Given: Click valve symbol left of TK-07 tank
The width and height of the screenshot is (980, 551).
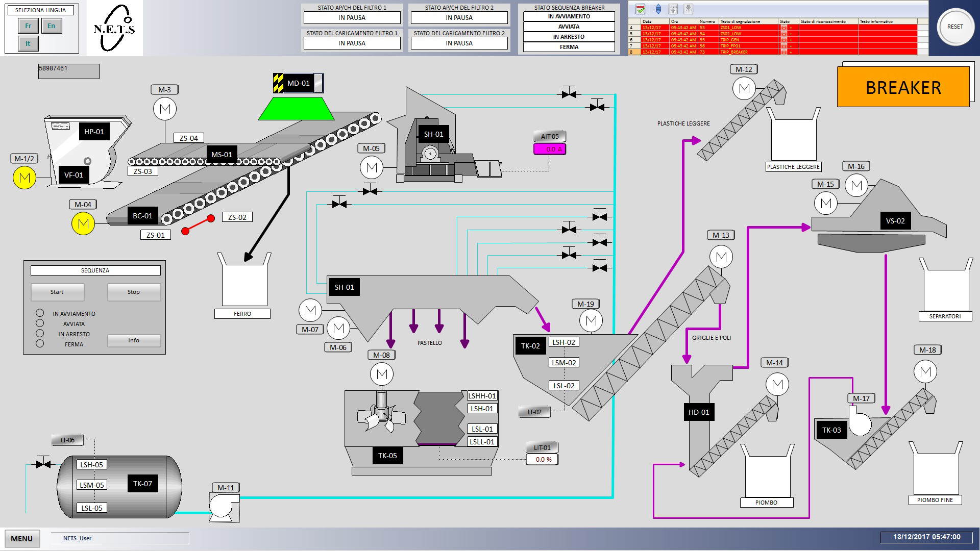Looking at the screenshot, I should (x=43, y=463).
